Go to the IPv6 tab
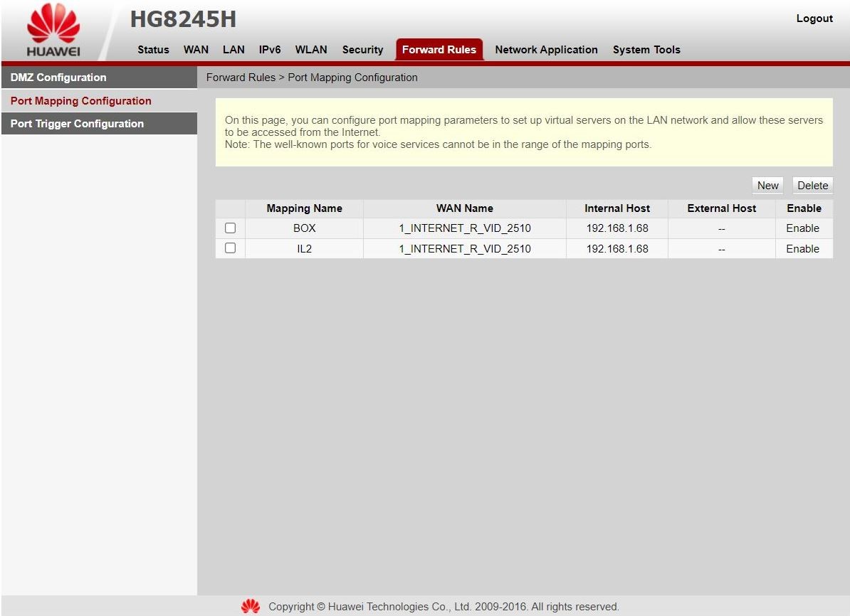This screenshot has height=616, width=850. [270, 50]
